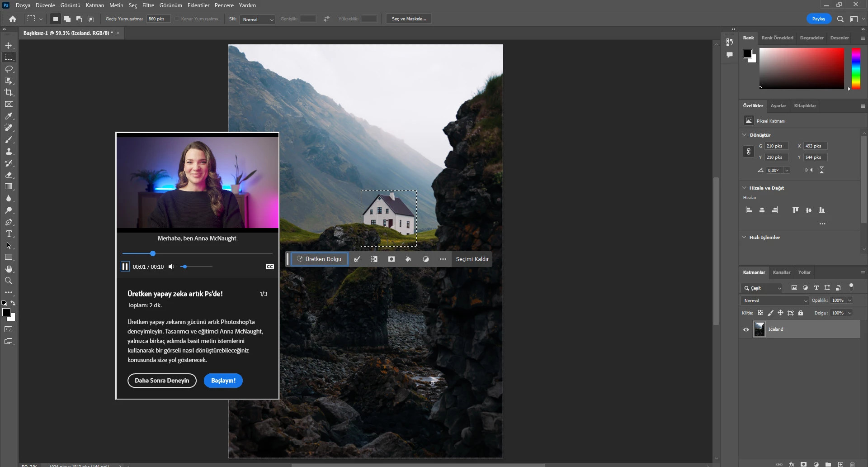Select the Gradient tool
Screen dimensions: 868x467
[9, 186]
